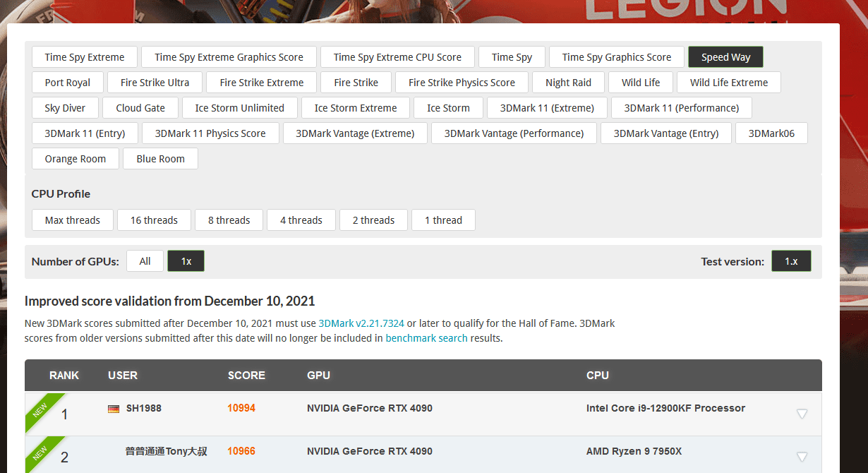Expand details for the AMD Ryzen 9 7950X row
The width and height of the screenshot is (868, 473).
802,457
